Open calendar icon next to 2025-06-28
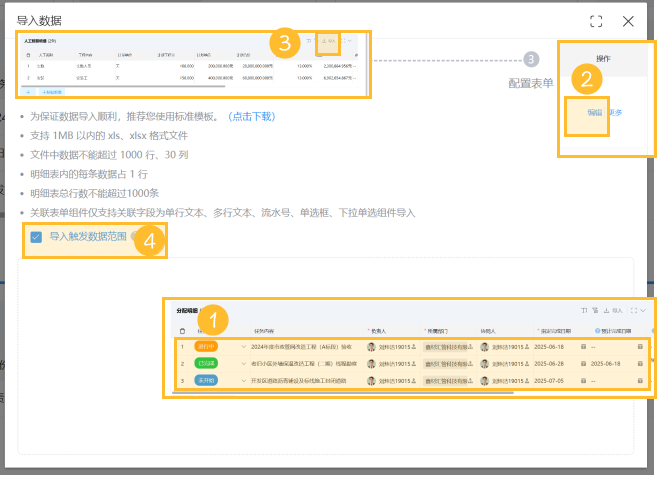The width and height of the screenshot is (657, 480). point(583,364)
